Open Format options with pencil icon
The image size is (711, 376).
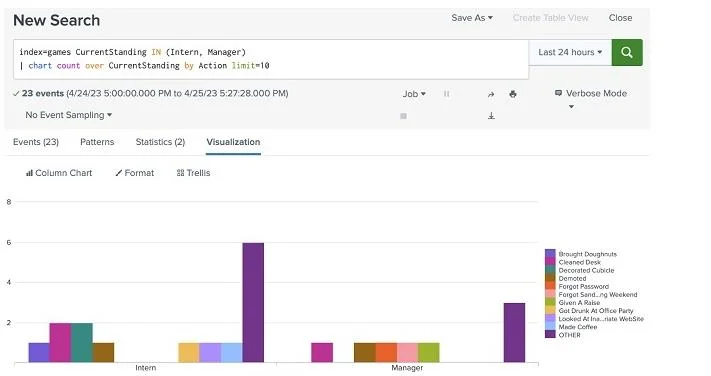[135, 173]
